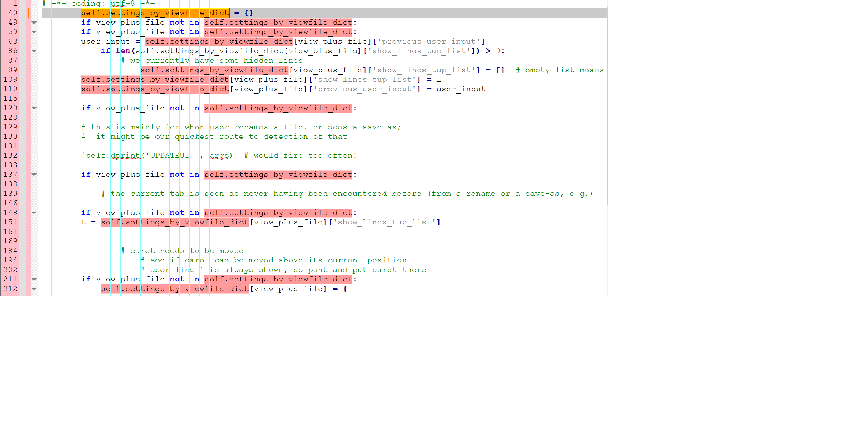868x422 pixels.
Task: Click 'view_plus_file' on line 148
Action: click(x=130, y=213)
